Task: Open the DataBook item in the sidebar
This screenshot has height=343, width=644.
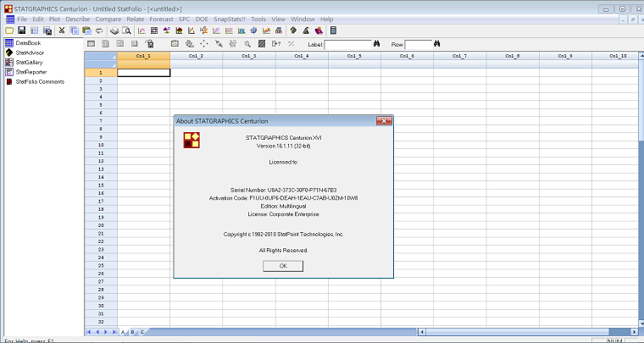Action: point(28,42)
